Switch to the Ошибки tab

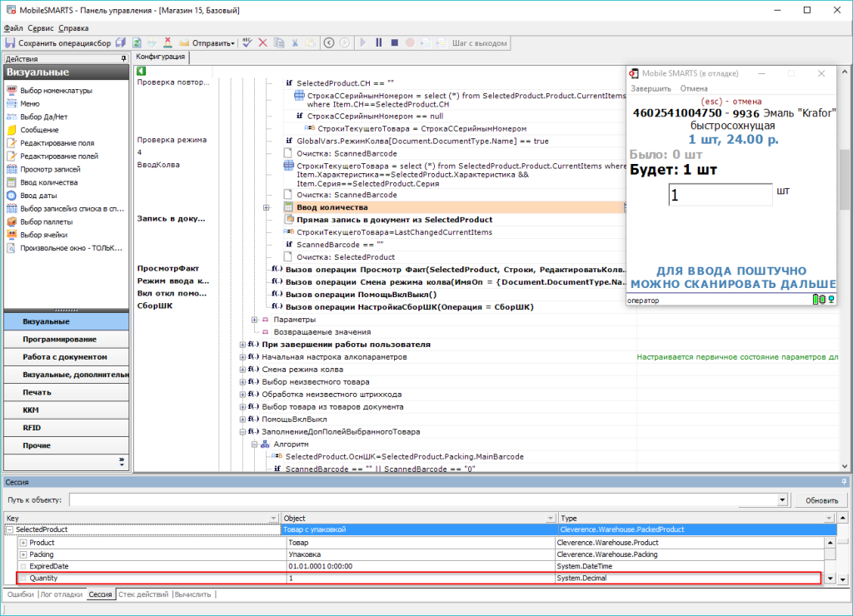tap(21, 594)
